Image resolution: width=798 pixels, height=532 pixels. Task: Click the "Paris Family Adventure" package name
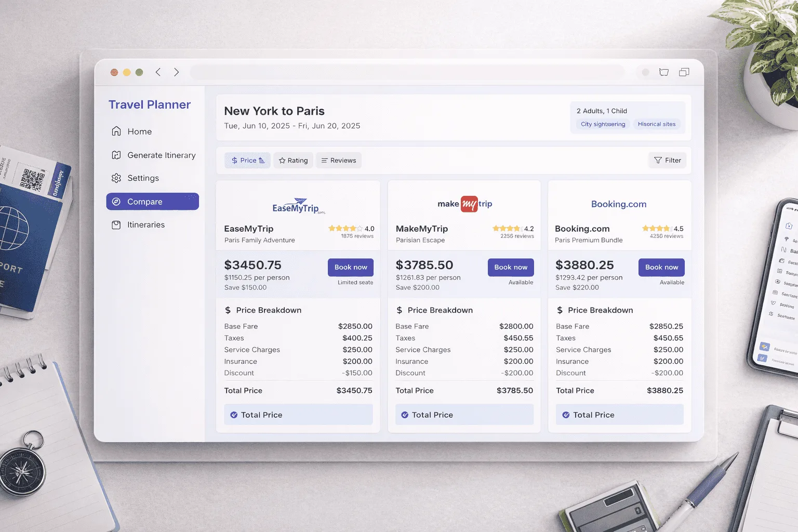pyautogui.click(x=259, y=240)
